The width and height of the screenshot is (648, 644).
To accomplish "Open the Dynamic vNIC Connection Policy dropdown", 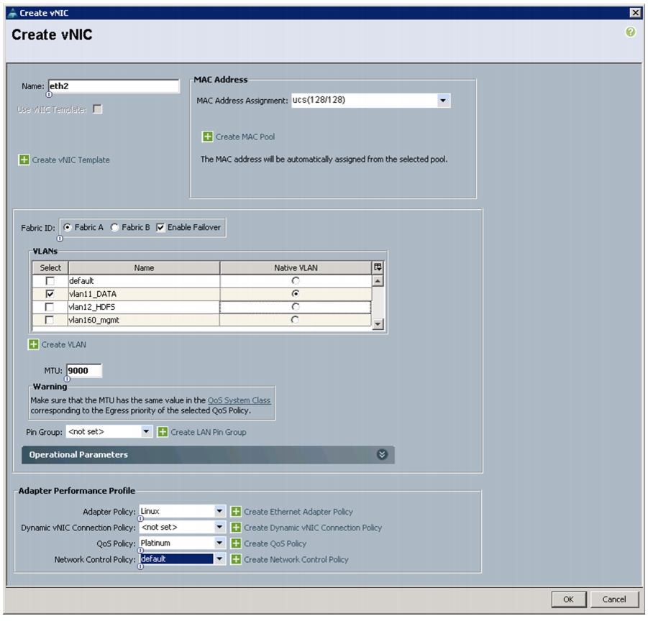I will [219, 527].
